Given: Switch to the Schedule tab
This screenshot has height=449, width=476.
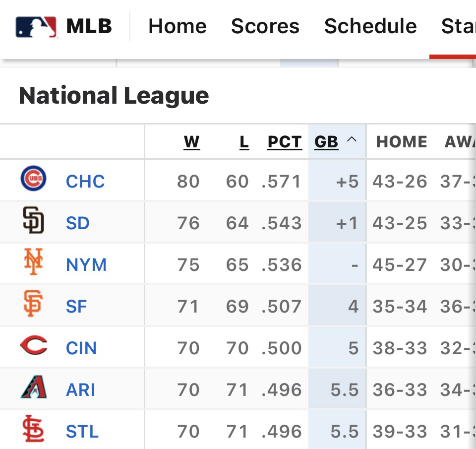Looking at the screenshot, I should 370,26.
